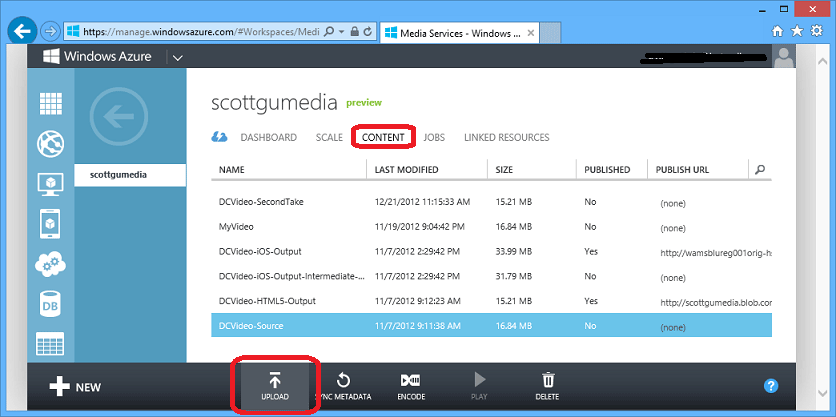Open the browser Favorites star icon
This screenshot has width=836, height=417.
tap(797, 31)
